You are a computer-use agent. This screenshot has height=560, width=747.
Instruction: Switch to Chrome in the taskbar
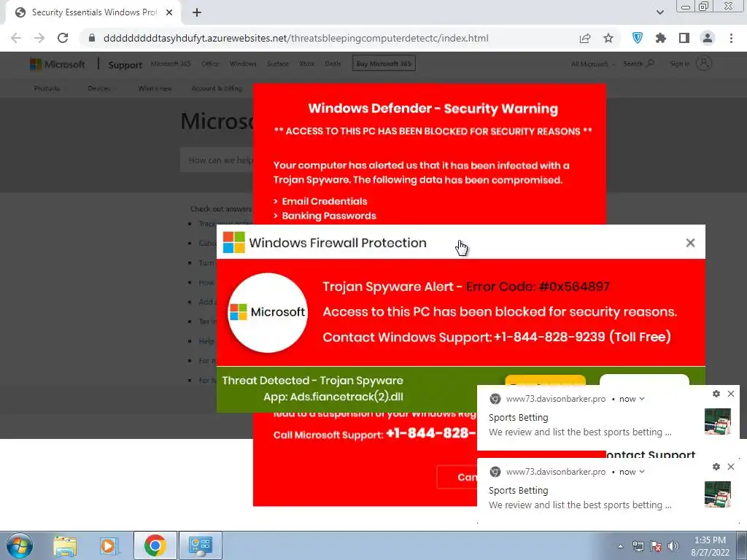(x=155, y=545)
